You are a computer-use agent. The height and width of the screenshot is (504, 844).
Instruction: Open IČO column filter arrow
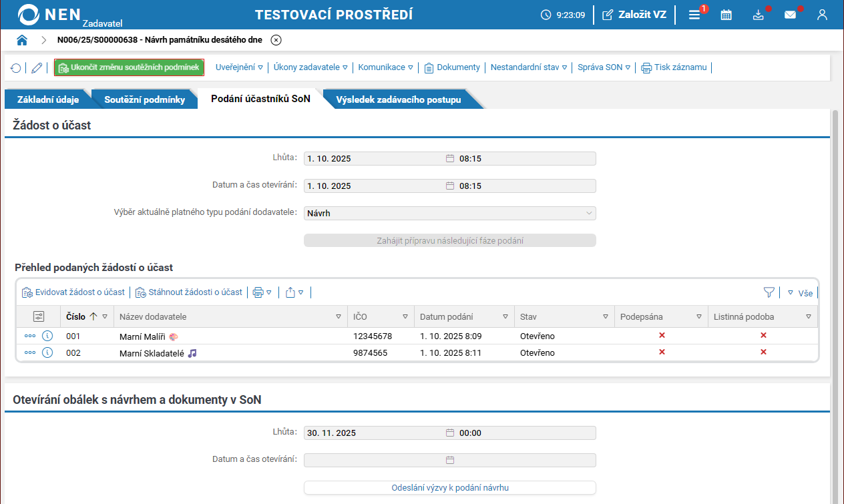pos(405,316)
